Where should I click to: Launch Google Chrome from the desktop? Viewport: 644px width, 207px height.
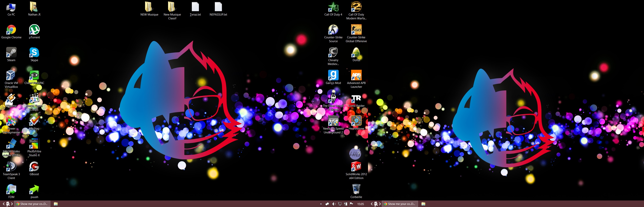11,32
